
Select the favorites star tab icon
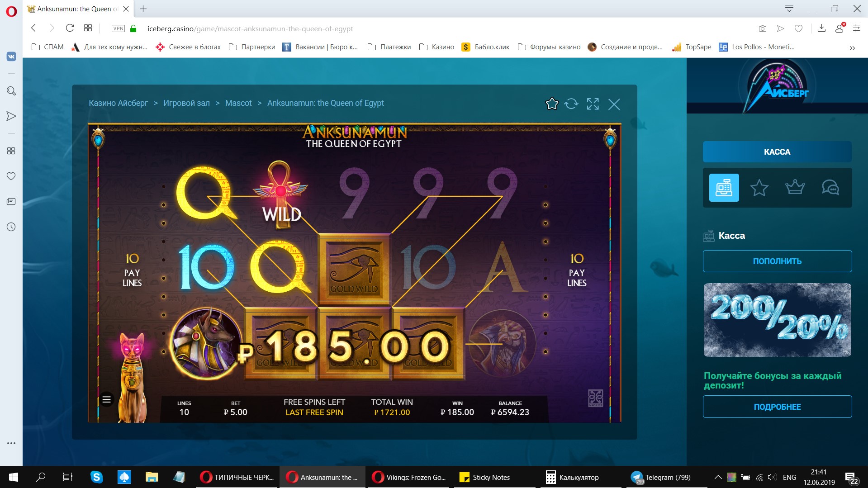coord(759,188)
